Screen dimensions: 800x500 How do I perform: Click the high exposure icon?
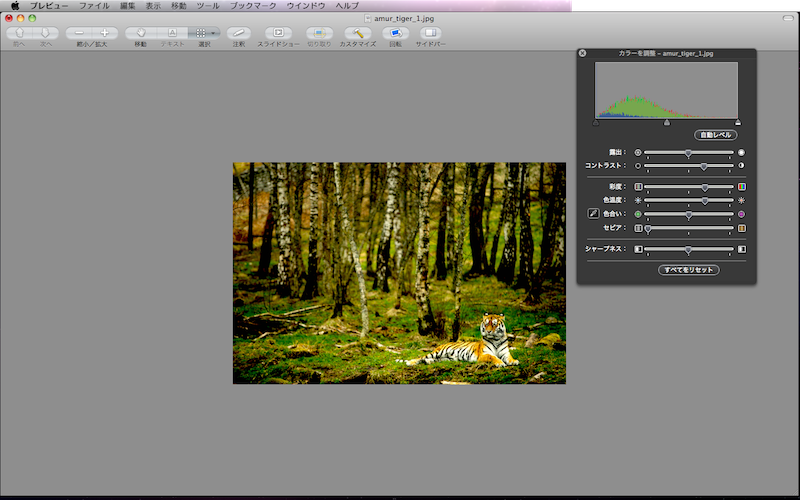(x=741, y=153)
